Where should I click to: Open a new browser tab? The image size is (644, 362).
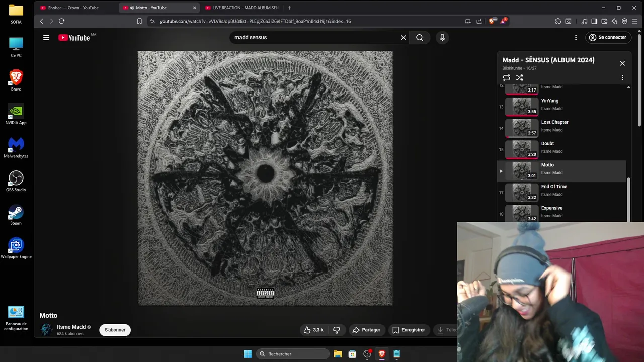289,8
